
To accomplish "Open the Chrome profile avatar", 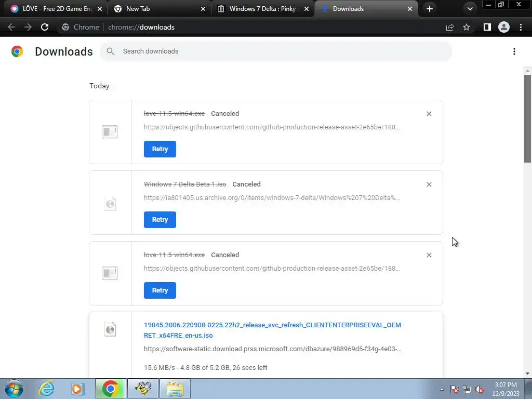I will click(x=503, y=27).
